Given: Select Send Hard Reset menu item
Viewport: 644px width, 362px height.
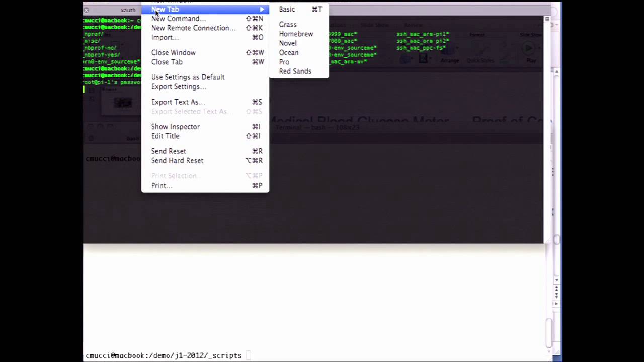Looking at the screenshot, I should tap(205, 161).
